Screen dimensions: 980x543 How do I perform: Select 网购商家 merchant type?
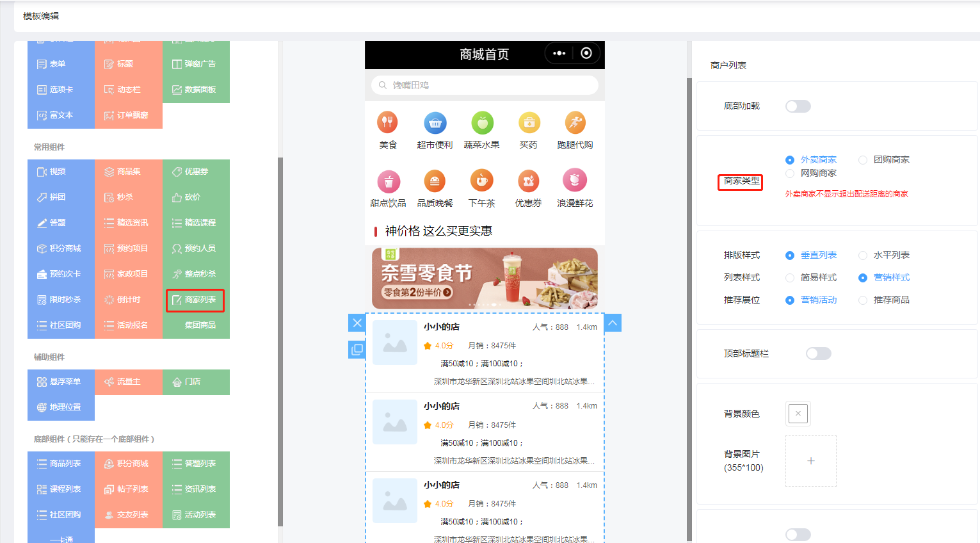pyautogui.click(x=811, y=173)
